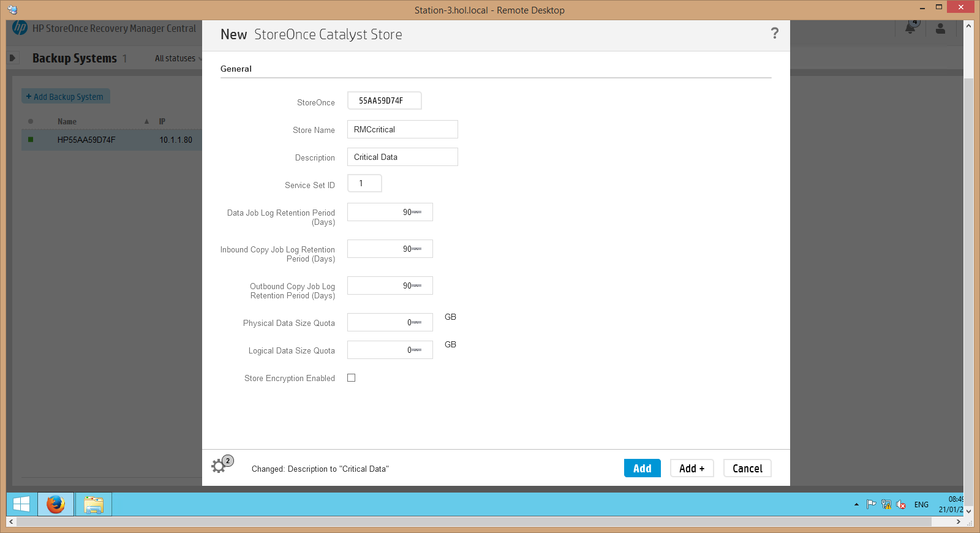Click the Store Name field
980x533 pixels.
coord(402,129)
